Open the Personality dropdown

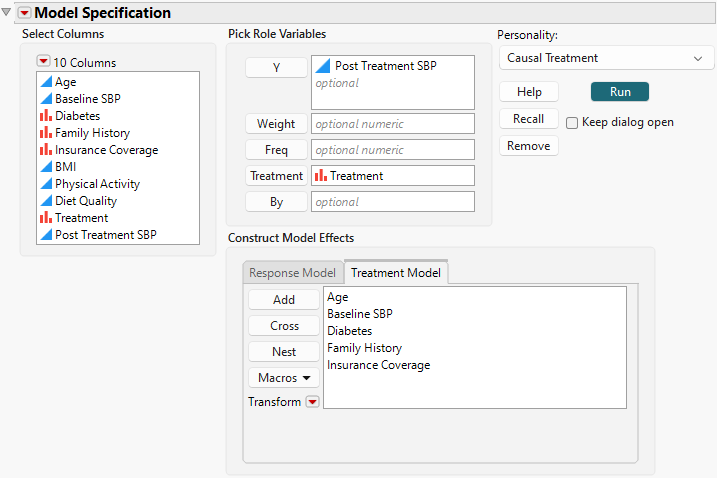coord(604,58)
